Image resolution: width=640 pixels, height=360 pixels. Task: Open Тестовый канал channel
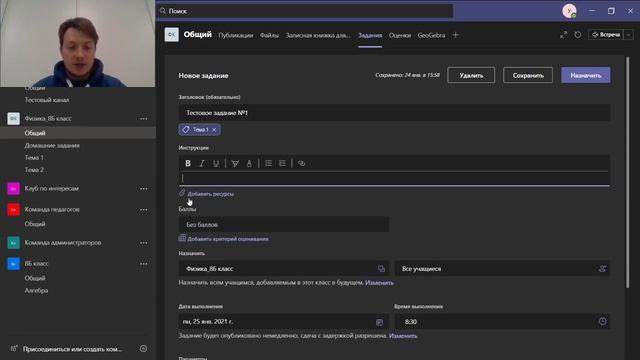[x=47, y=100]
